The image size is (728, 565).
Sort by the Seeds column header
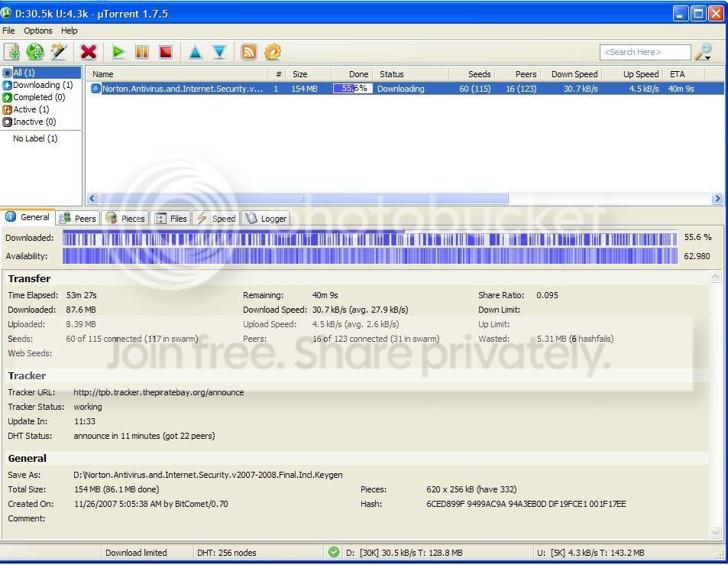coord(472,74)
